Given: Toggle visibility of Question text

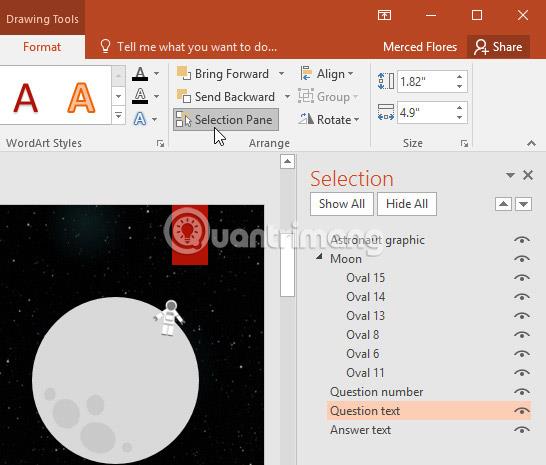Looking at the screenshot, I should pyautogui.click(x=522, y=411).
